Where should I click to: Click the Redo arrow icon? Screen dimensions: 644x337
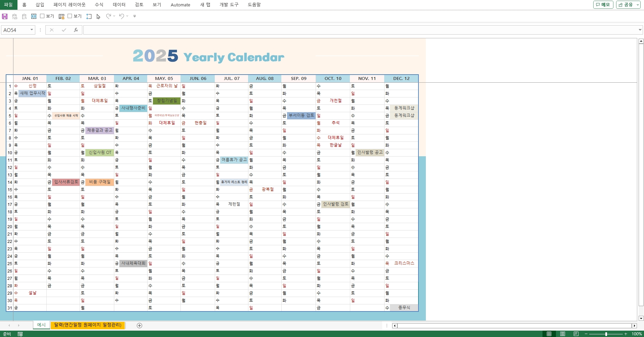click(108, 16)
